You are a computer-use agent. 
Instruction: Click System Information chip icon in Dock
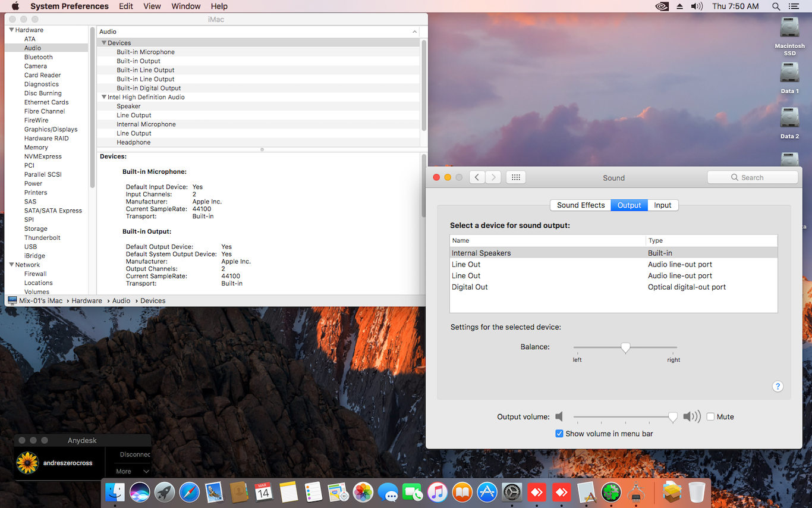pyautogui.click(x=635, y=492)
